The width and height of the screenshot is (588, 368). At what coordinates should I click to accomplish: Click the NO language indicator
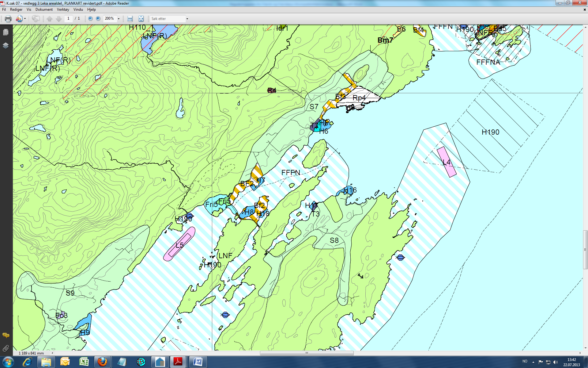(525, 361)
